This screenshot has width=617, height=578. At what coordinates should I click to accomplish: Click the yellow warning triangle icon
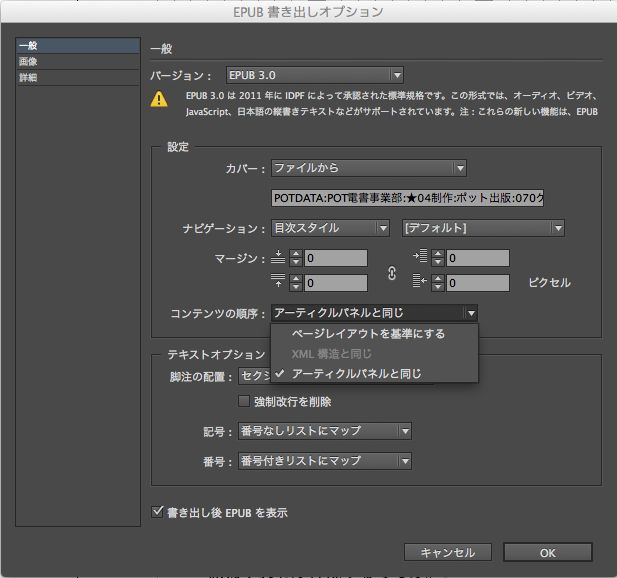pyautogui.click(x=158, y=99)
